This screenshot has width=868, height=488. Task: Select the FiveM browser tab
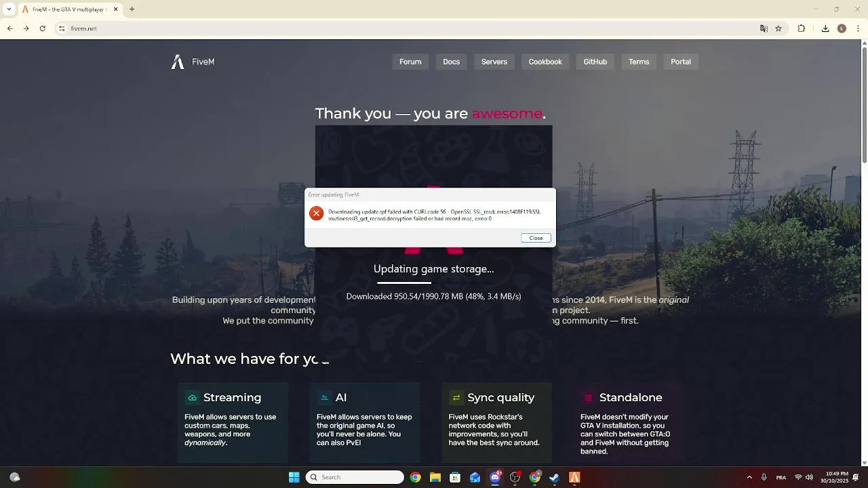(x=69, y=9)
